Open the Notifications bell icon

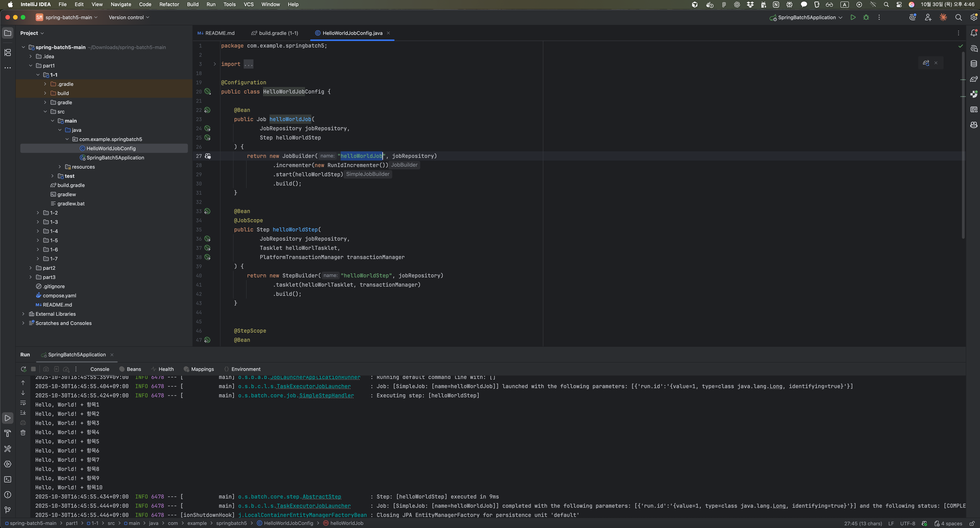tap(973, 33)
